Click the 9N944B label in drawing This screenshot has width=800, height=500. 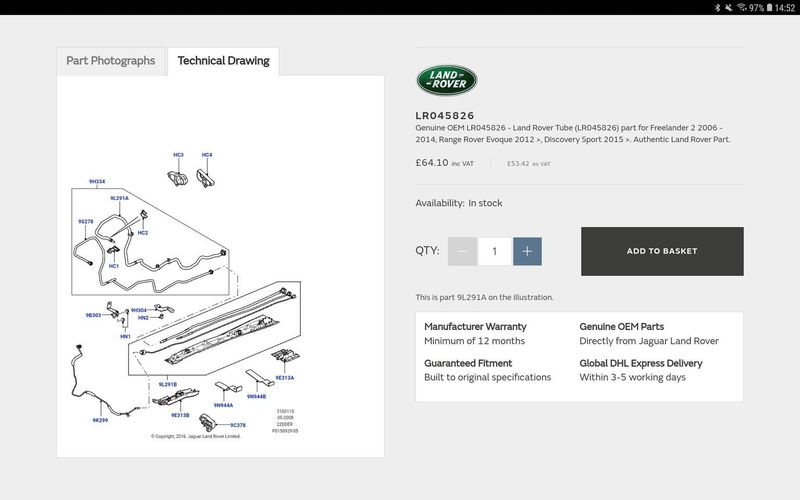pyautogui.click(x=256, y=396)
